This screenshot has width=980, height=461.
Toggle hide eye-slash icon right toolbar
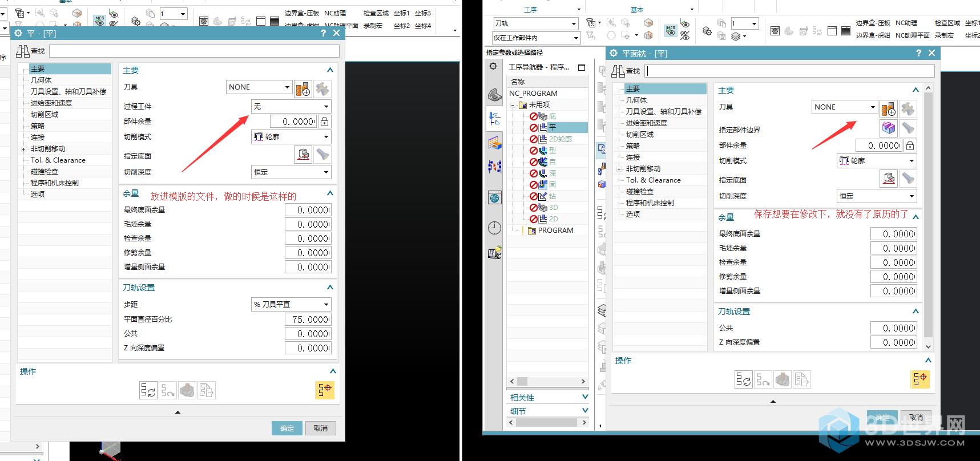685,35
